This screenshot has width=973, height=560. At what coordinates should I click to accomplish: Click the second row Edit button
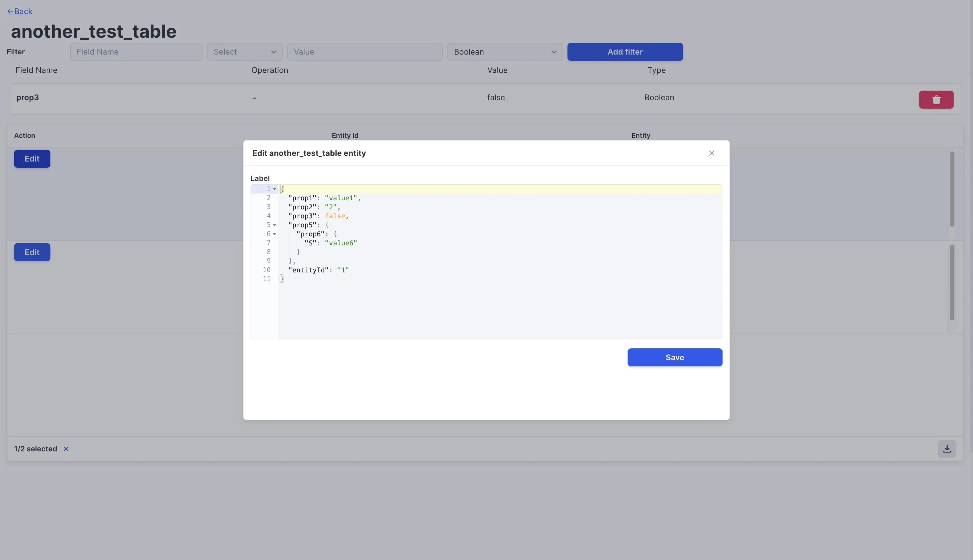(32, 252)
